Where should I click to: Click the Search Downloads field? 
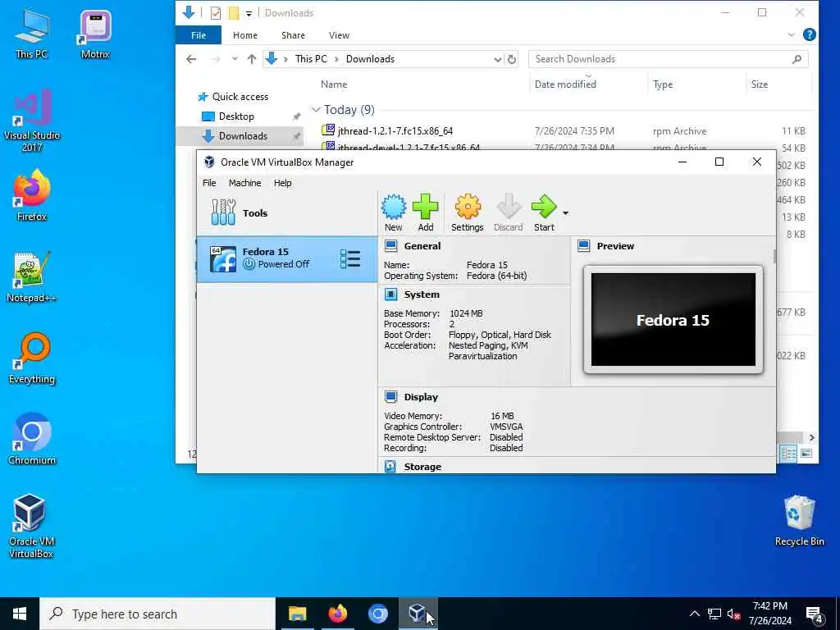point(668,59)
